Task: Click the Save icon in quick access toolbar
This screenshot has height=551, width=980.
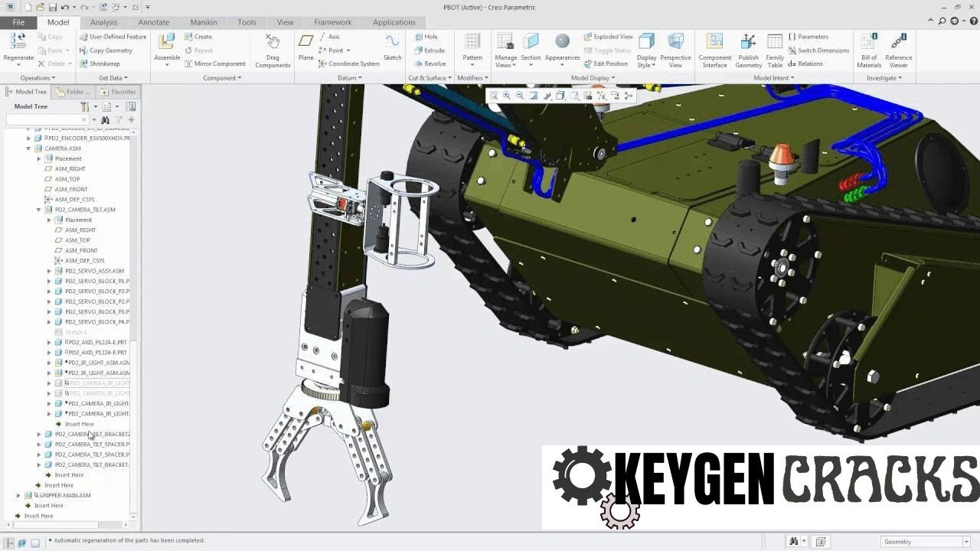Action: coord(52,7)
